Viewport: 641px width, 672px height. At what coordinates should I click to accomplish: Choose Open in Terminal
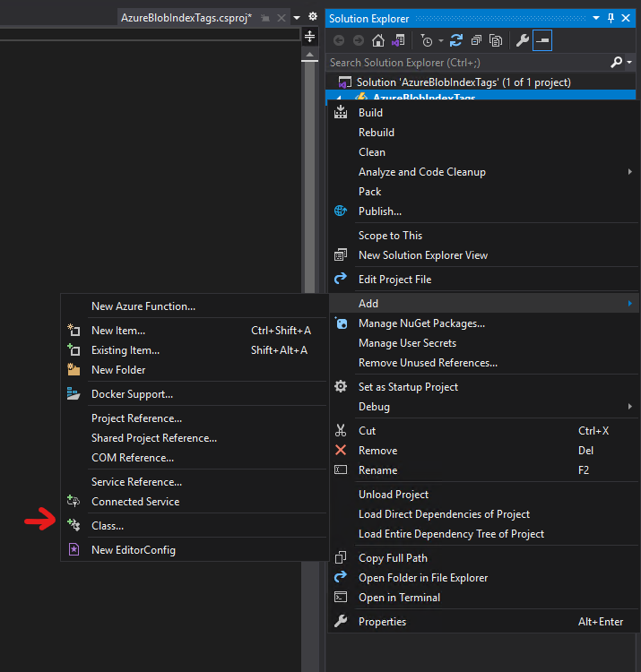(x=483, y=598)
